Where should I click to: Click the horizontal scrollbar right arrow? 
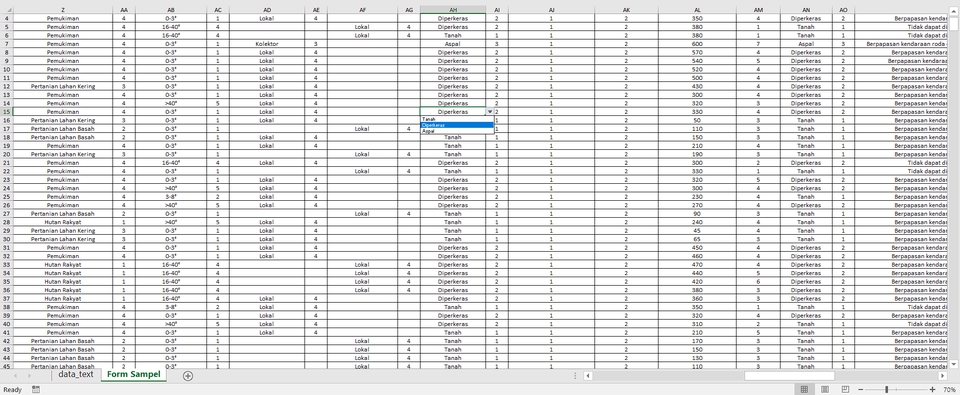click(943, 375)
